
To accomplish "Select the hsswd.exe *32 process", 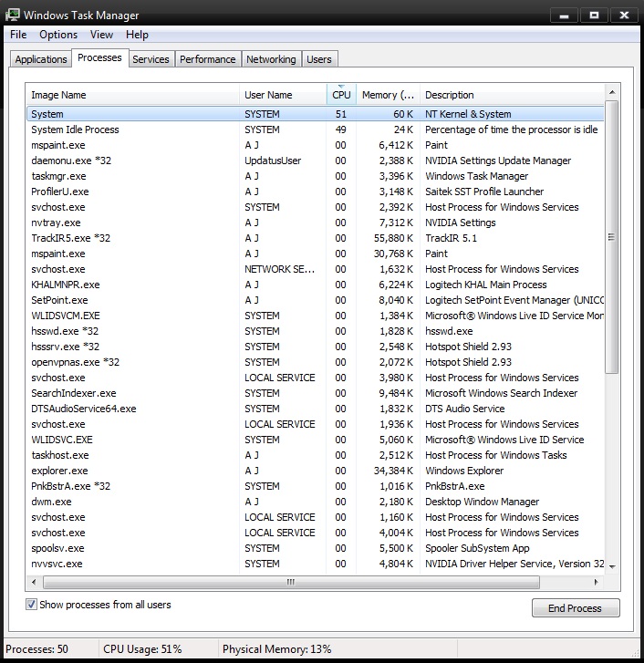I will point(315,331).
